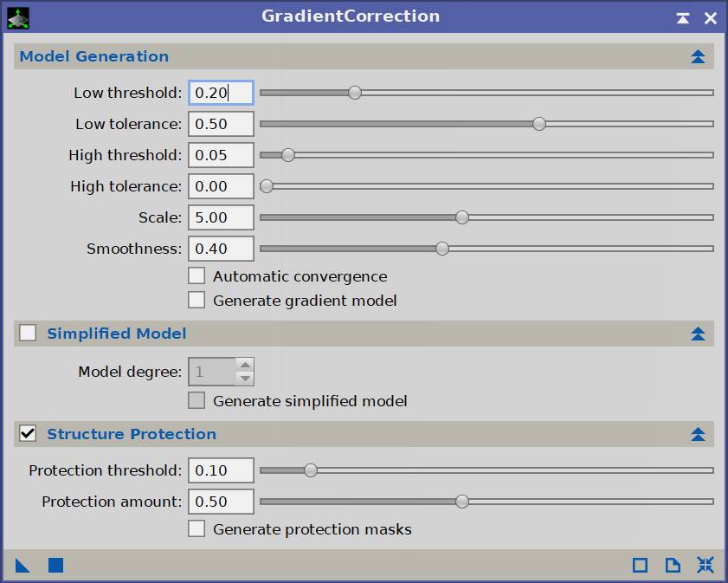Click the Browse Documentation icon
This screenshot has width=728, height=583.
point(673,566)
